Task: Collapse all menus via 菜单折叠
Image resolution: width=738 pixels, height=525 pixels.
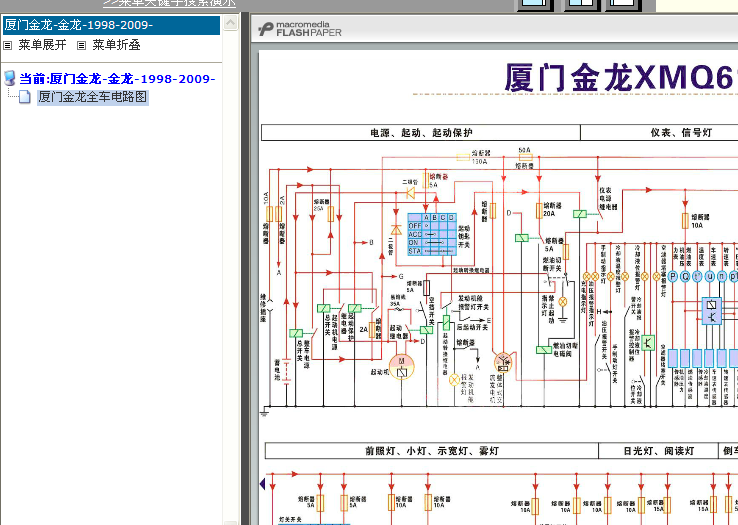Action: [x=116, y=45]
